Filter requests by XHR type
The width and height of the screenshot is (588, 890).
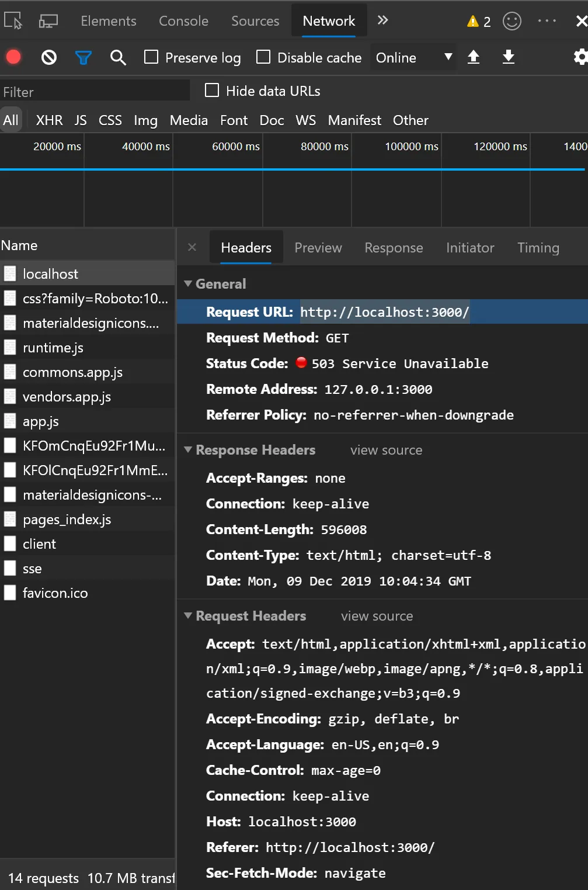[49, 120]
